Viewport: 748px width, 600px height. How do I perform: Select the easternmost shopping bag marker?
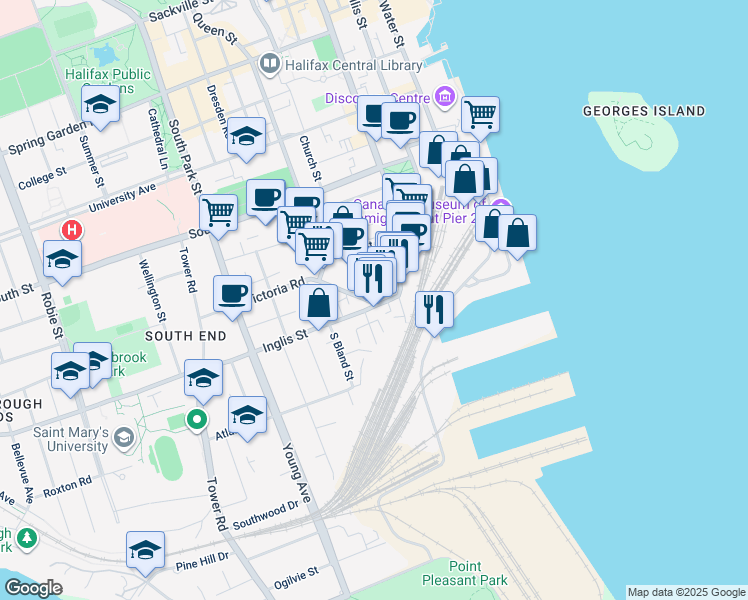click(517, 232)
